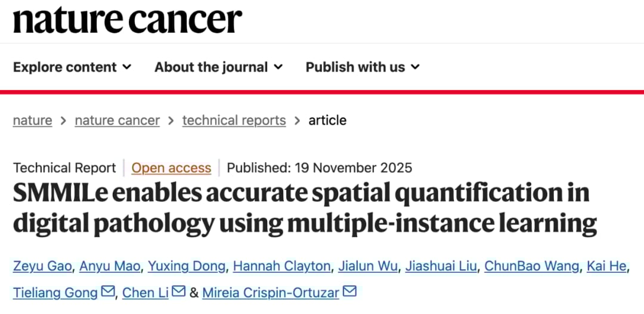Open author Zeyu Gao's profile
Image resolution: width=644 pixels, height=314 pixels.
(x=44, y=266)
